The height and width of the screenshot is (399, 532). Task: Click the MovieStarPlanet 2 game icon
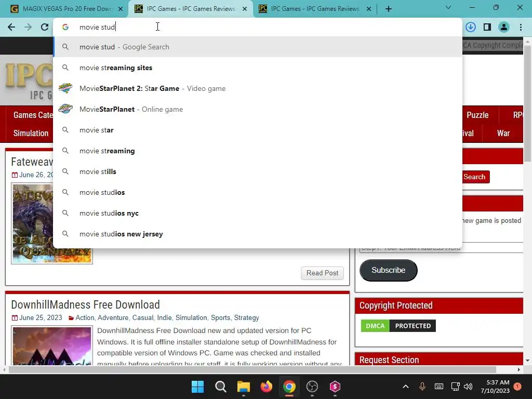65,88
